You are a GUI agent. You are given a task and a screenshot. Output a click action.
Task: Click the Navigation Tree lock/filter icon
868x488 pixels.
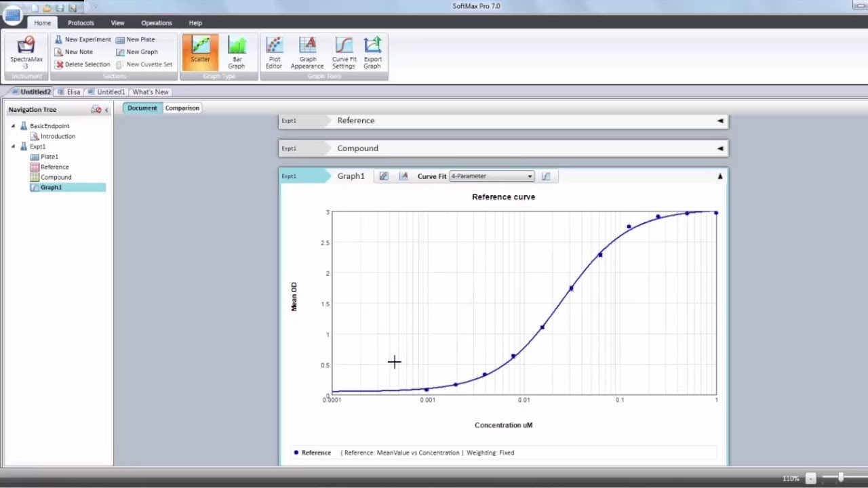(x=96, y=110)
